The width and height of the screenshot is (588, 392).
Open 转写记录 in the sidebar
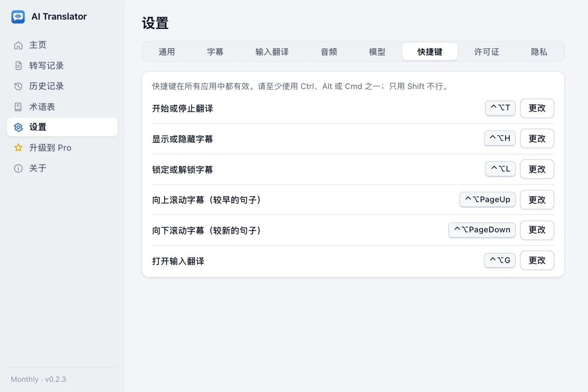pyautogui.click(x=62, y=66)
